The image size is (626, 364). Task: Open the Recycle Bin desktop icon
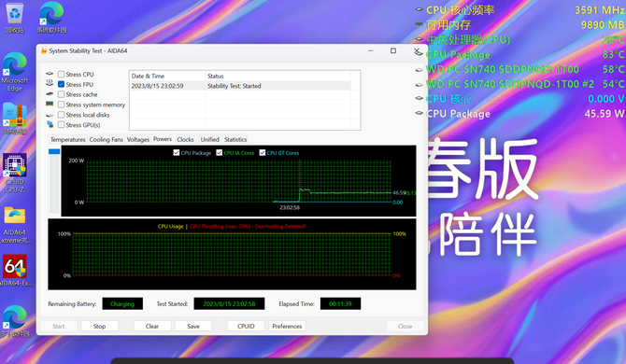click(15, 18)
